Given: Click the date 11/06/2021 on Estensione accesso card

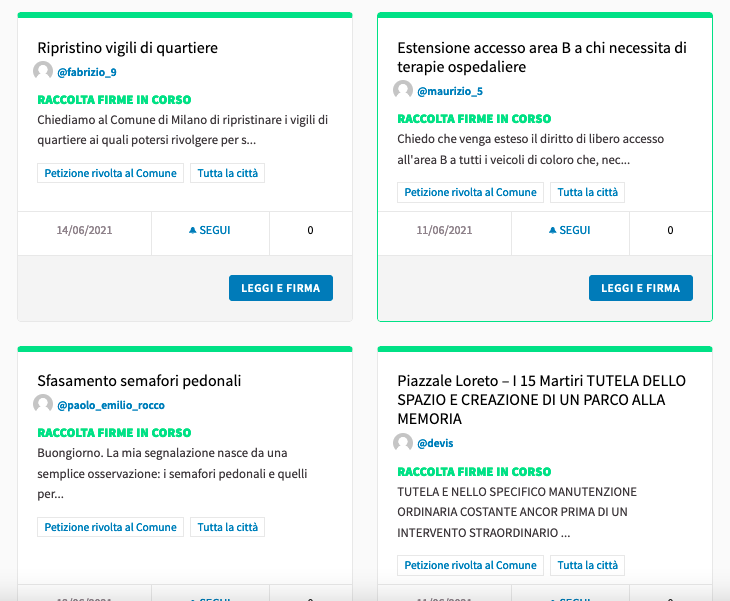Looking at the screenshot, I should pyautogui.click(x=444, y=230).
